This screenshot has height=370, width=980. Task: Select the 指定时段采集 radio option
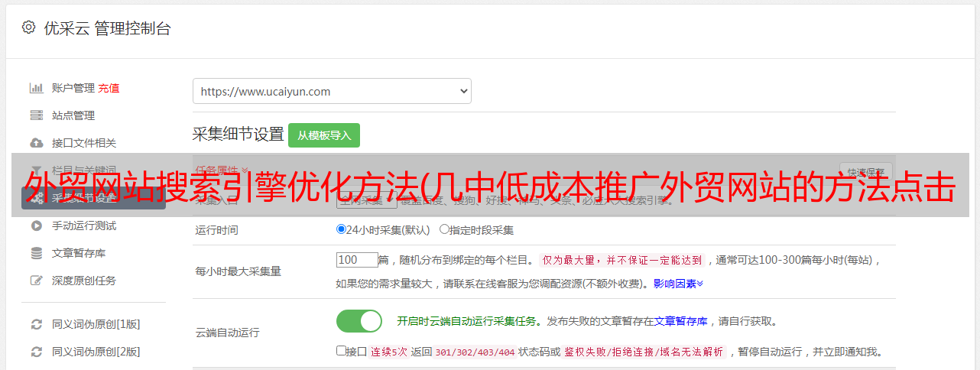click(x=444, y=229)
